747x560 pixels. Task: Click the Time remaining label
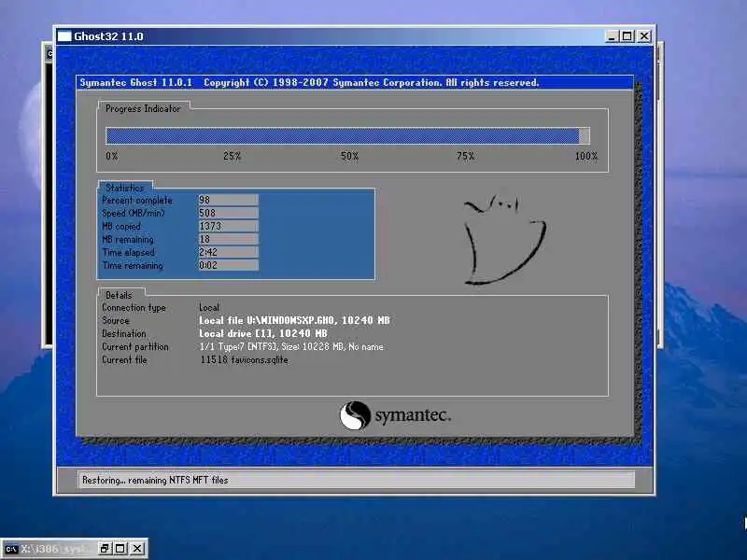[x=133, y=266]
